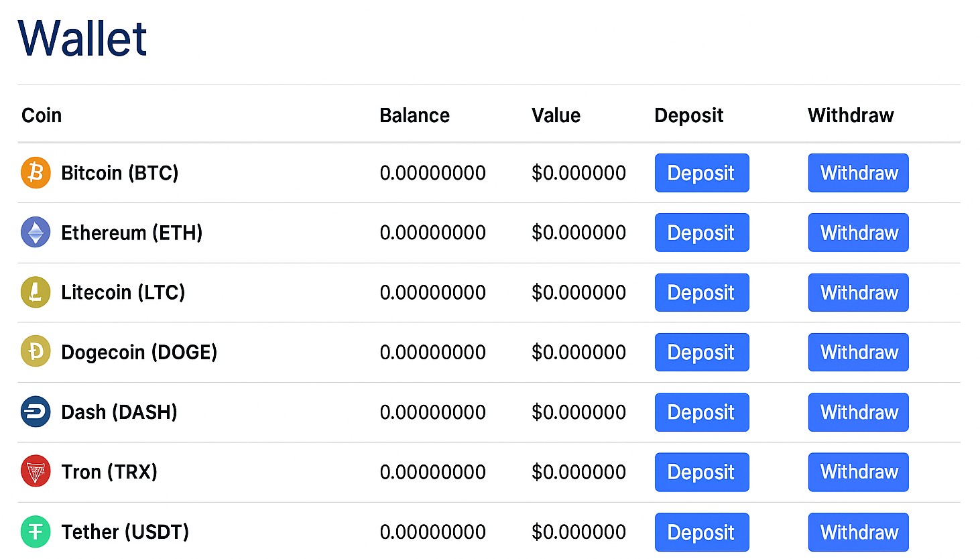980x559 pixels.
Task: Deposit Tether (USDT)
Action: click(x=702, y=532)
